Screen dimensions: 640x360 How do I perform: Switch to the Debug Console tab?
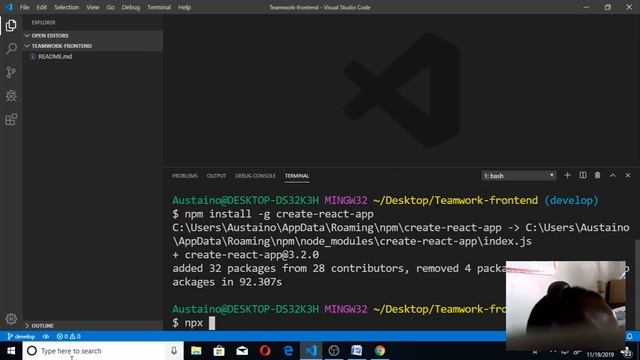[255, 176]
